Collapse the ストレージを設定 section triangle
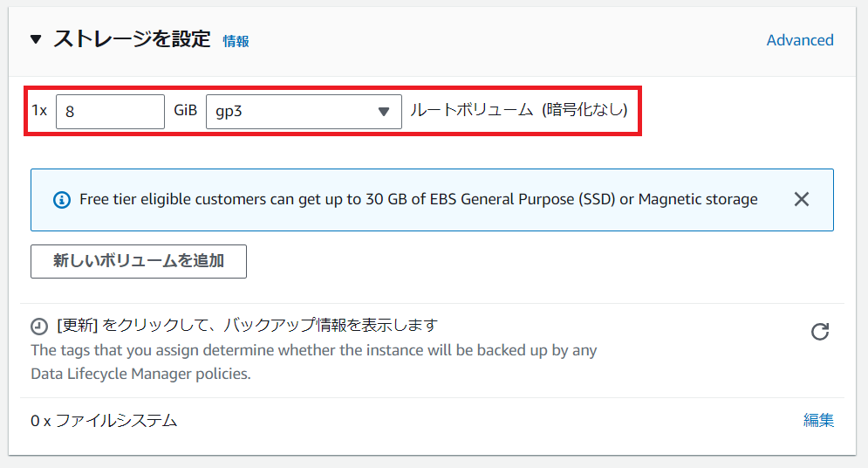Image resolution: width=868 pixels, height=468 pixels. pyautogui.click(x=36, y=39)
